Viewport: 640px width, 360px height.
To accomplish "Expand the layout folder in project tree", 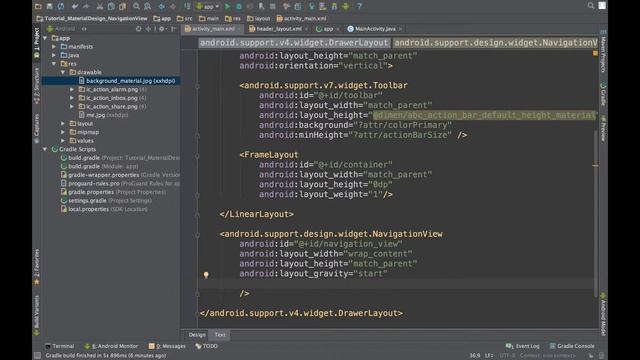I will 63,123.
